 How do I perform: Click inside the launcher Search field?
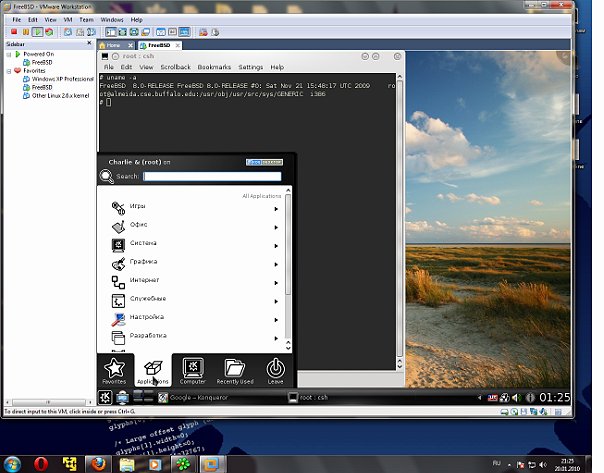point(211,176)
